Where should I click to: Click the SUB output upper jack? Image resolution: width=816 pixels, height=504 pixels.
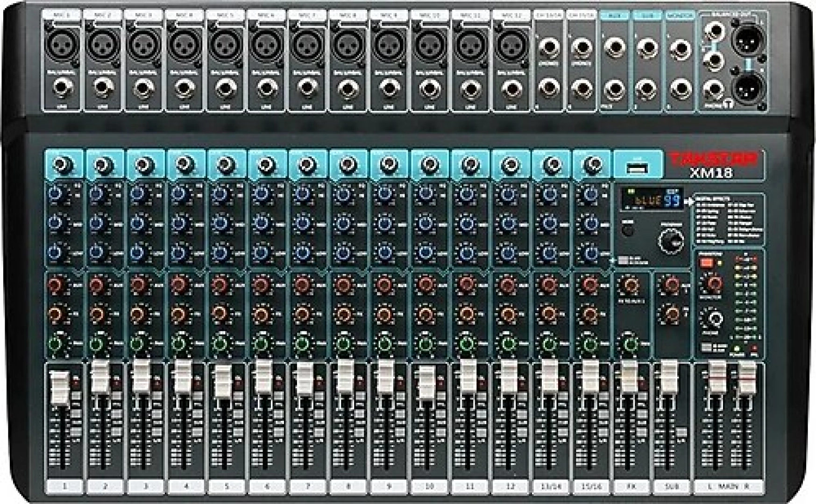click(647, 48)
